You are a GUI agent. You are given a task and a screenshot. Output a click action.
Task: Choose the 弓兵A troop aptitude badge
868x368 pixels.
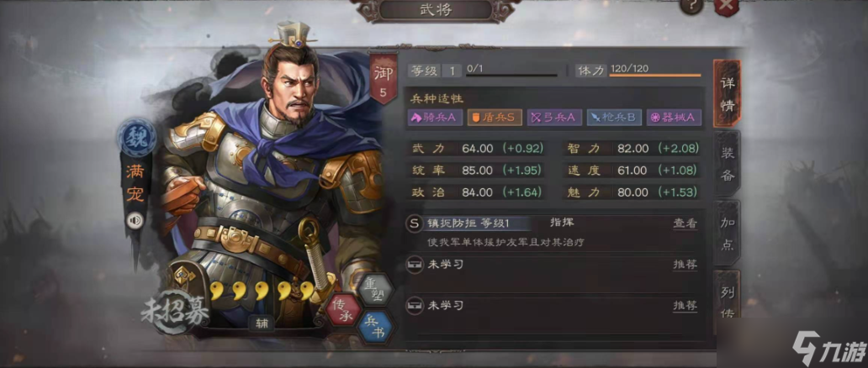click(x=554, y=118)
